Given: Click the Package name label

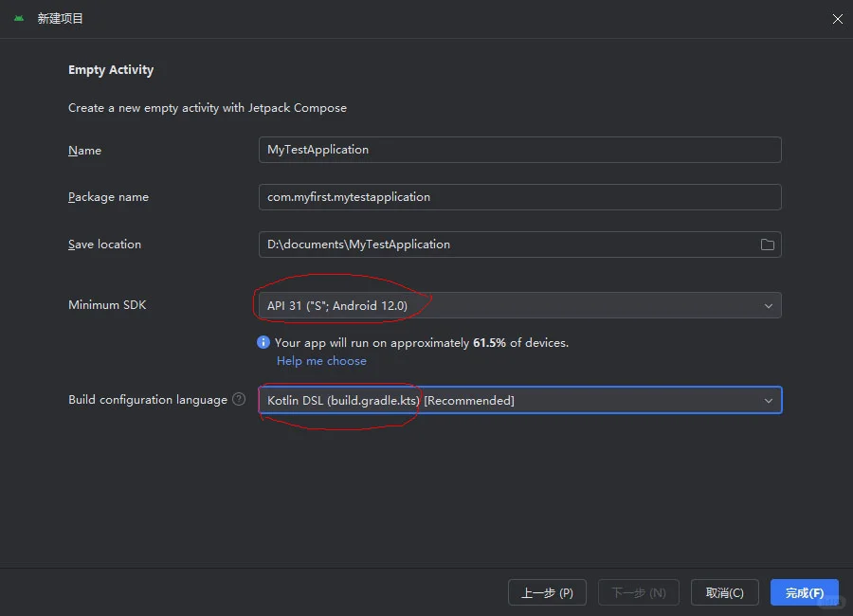Looking at the screenshot, I should click(x=108, y=197).
